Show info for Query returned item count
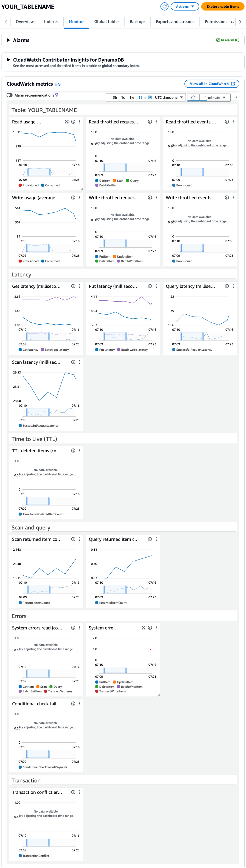 [x=150, y=539]
